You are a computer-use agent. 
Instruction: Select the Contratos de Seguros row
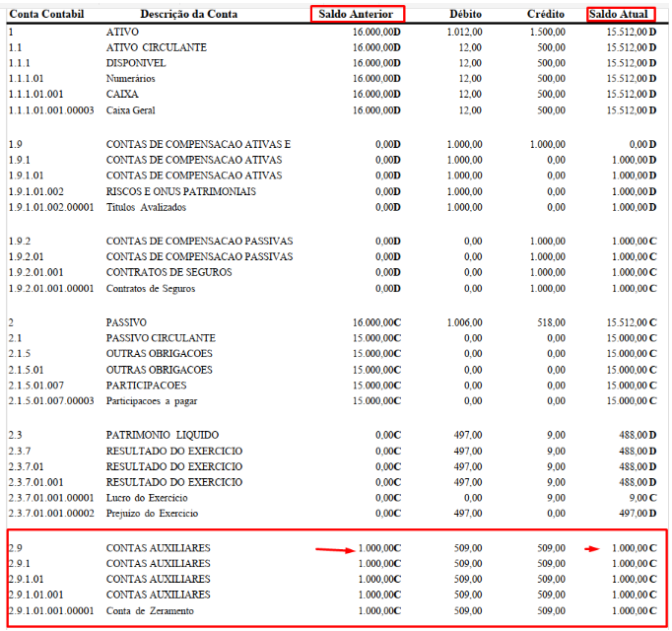(333, 289)
